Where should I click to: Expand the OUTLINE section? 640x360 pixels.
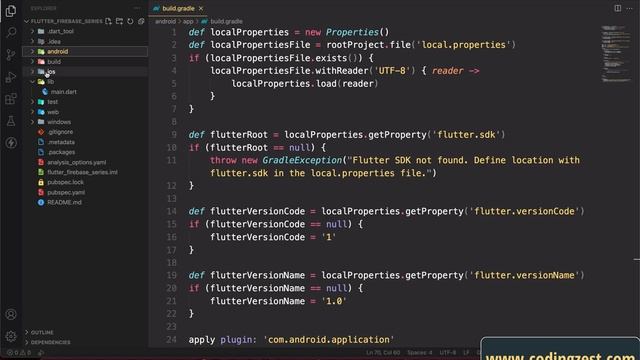(x=42, y=332)
